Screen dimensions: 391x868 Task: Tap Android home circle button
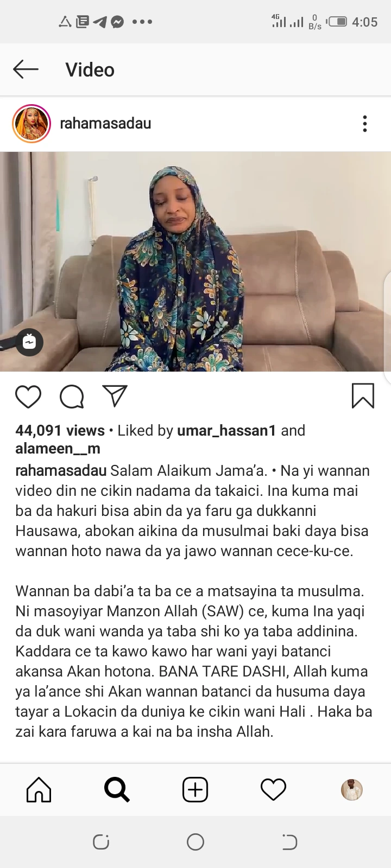pos(195,842)
